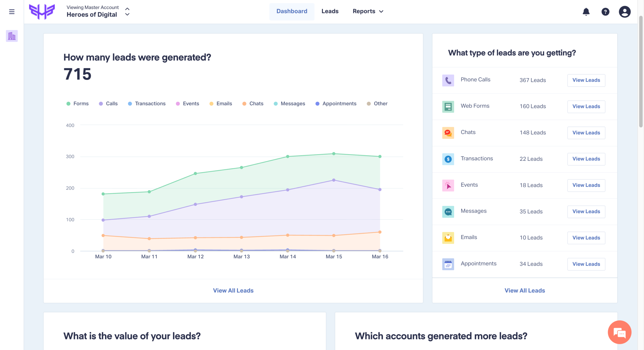Expand the master account switcher
Image resolution: width=644 pixels, height=350 pixels.
click(x=127, y=12)
